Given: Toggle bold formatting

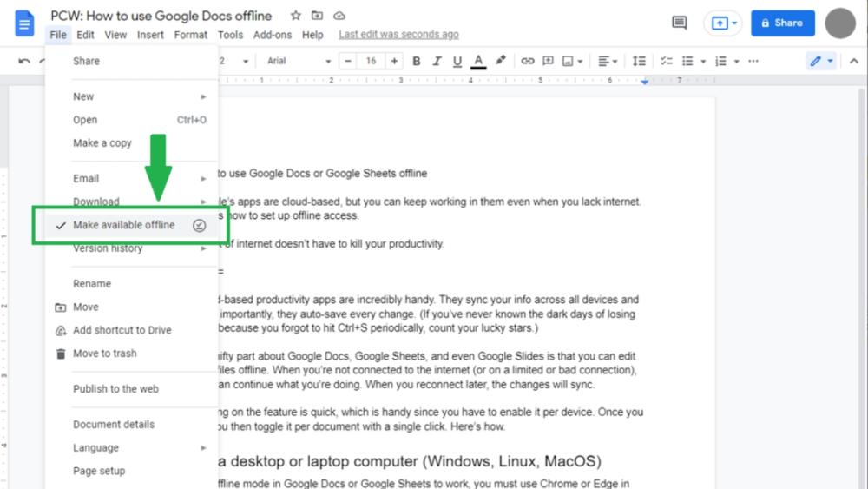Looking at the screenshot, I should coord(417,61).
